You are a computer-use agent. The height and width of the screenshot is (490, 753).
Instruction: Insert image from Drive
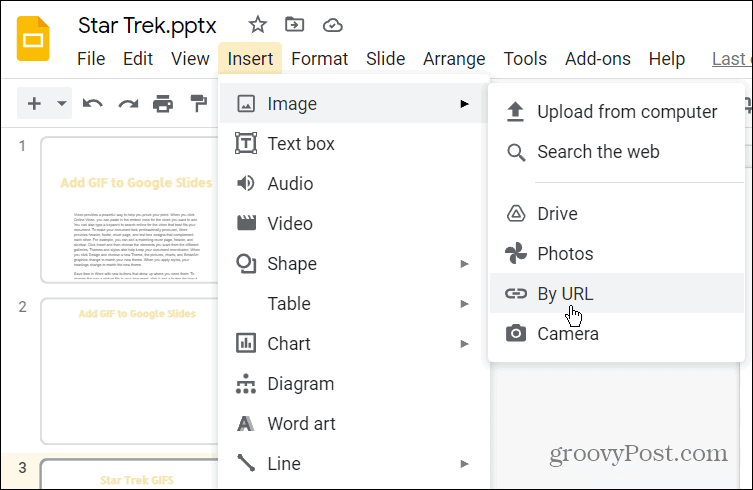click(617, 213)
